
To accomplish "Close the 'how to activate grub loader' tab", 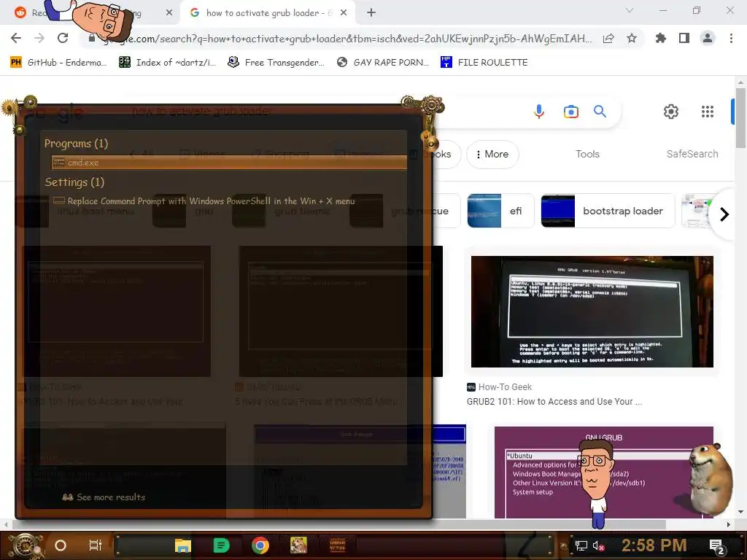I will [x=344, y=13].
